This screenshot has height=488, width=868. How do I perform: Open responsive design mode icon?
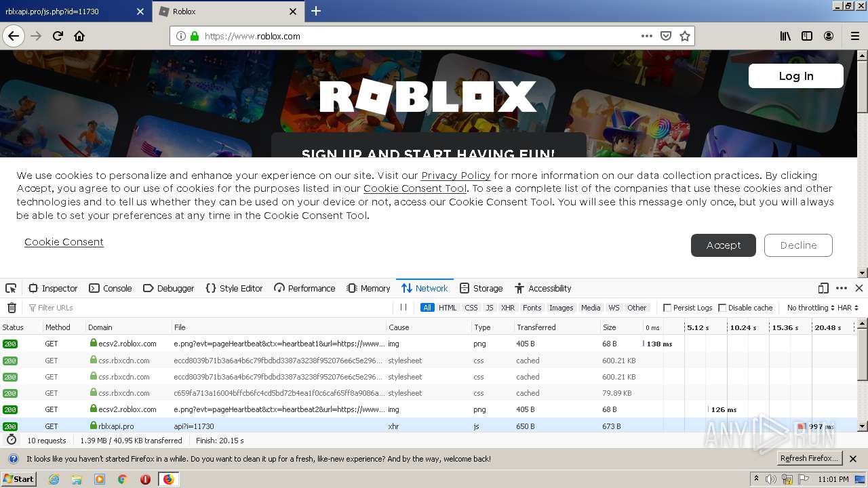(x=823, y=288)
